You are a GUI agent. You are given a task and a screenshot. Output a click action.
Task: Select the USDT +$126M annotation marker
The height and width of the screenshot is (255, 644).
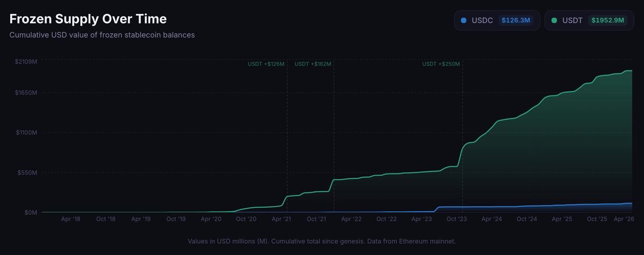[266, 64]
